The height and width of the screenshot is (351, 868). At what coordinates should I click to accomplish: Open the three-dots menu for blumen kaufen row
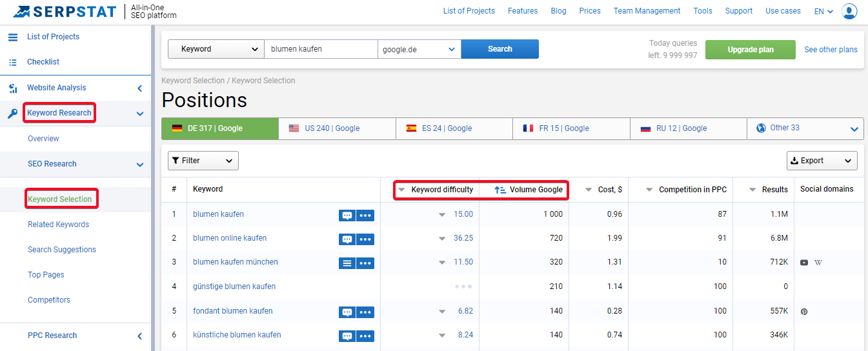tap(365, 215)
